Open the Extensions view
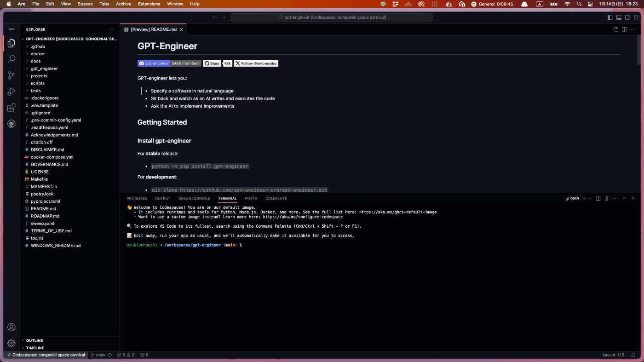 (x=11, y=108)
